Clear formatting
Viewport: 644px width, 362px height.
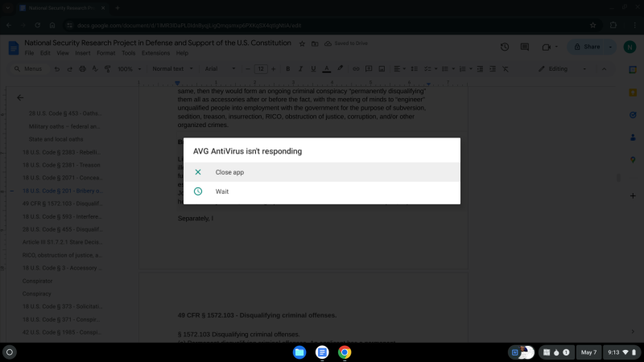[506, 69]
